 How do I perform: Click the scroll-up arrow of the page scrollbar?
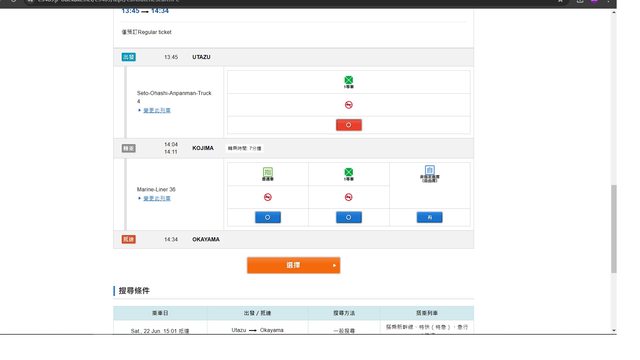pyautogui.click(x=613, y=13)
